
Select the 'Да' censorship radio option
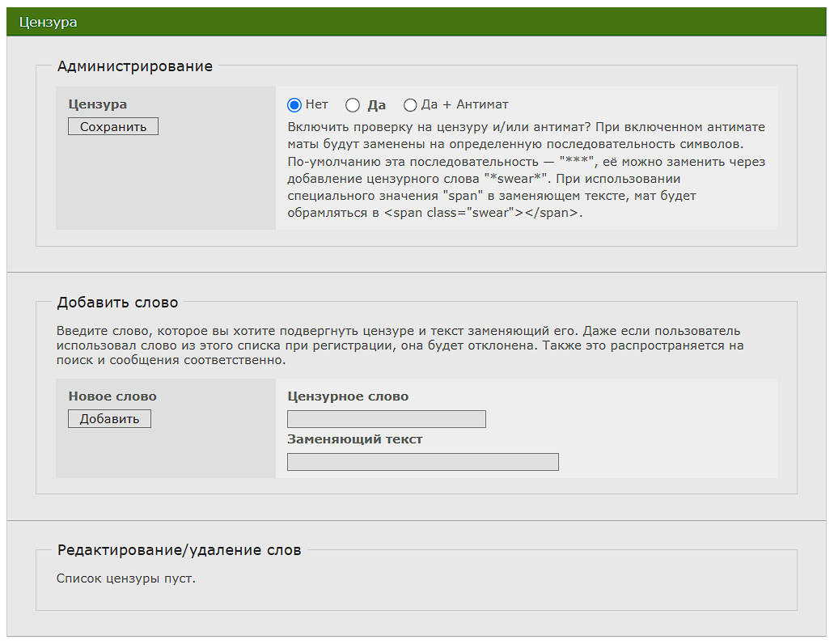[353, 105]
